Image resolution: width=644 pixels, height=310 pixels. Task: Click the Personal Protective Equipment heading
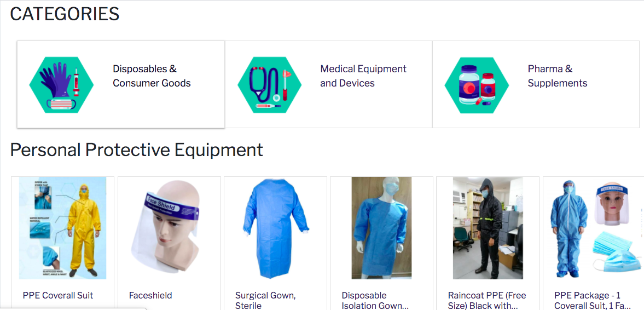pos(136,150)
